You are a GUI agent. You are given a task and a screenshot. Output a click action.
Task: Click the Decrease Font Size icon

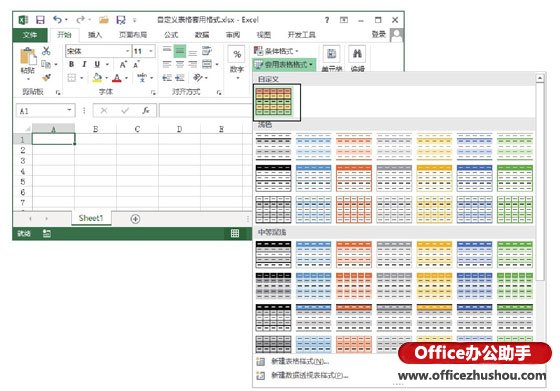coord(136,65)
